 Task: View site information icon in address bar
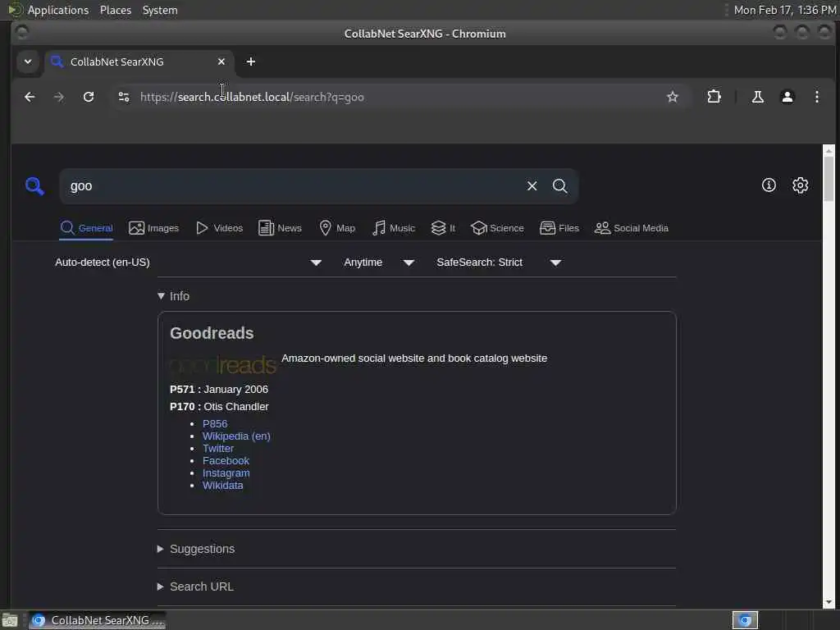point(124,97)
